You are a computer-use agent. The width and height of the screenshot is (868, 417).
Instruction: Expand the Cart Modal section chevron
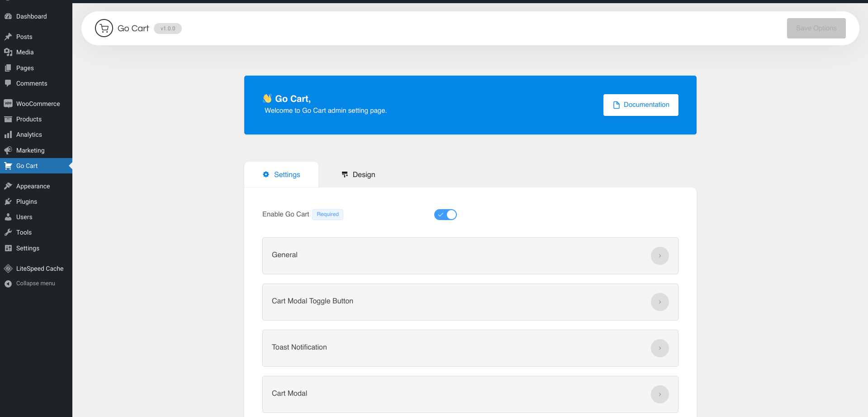click(660, 394)
